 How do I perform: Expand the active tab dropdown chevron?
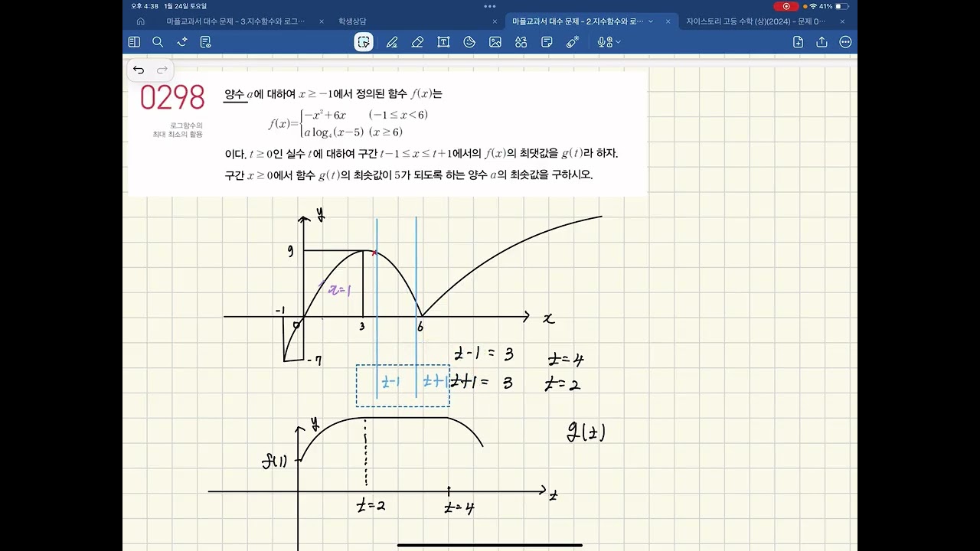pyautogui.click(x=651, y=21)
